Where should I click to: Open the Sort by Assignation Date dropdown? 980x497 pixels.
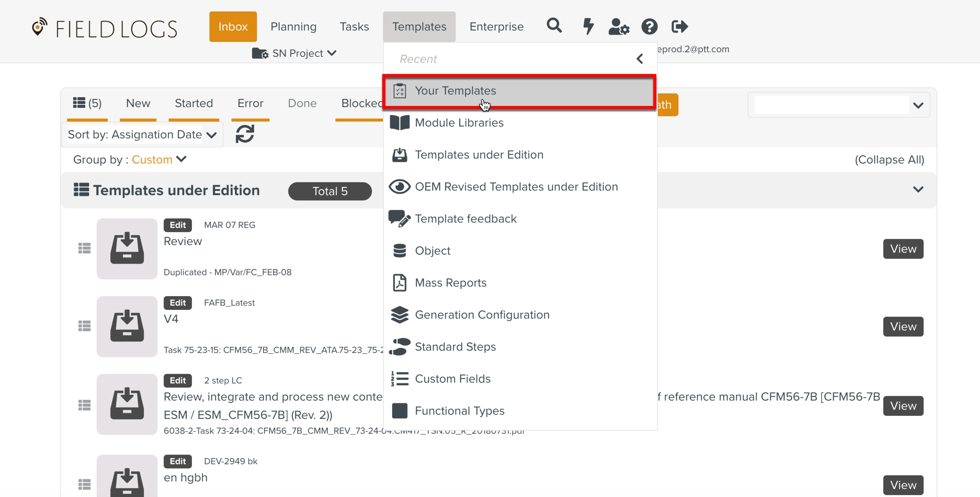pos(142,135)
